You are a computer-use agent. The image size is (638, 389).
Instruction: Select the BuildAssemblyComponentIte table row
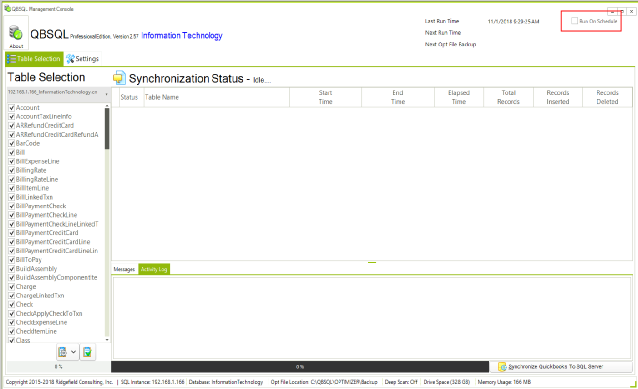pyautogui.click(x=57, y=278)
